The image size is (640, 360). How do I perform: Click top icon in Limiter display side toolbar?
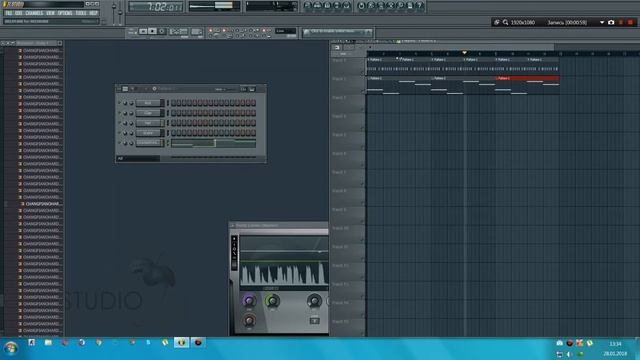pyautogui.click(x=234, y=239)
